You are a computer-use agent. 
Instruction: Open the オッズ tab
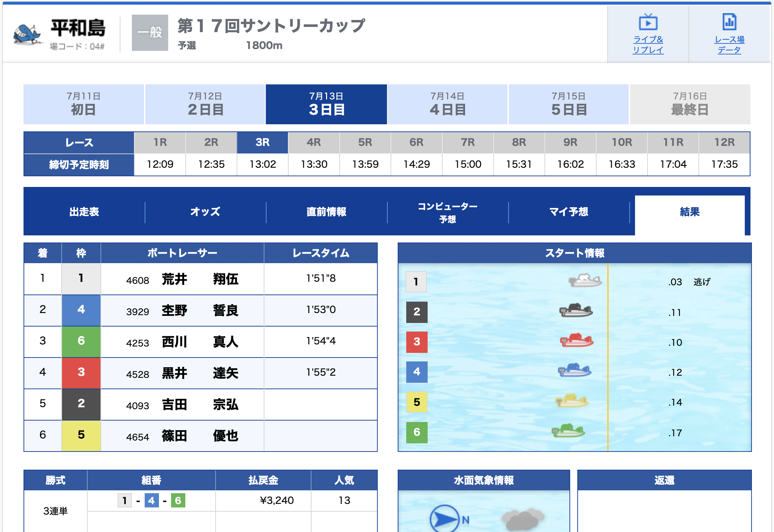coord(205,212)
